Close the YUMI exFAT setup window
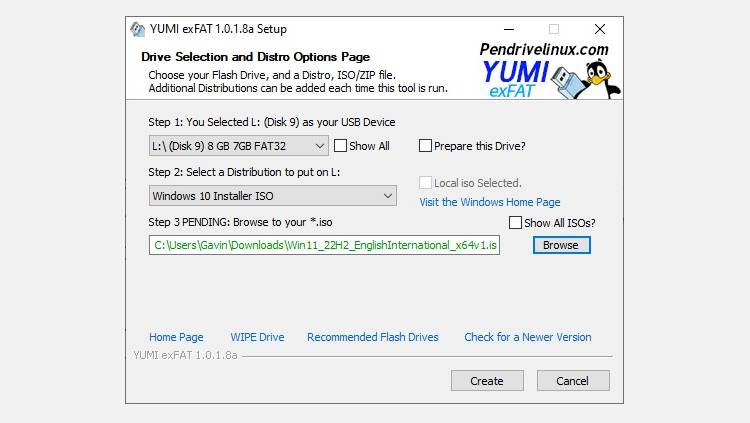The width and height of the screenshot is (750, 423). (x=600, y=29)
